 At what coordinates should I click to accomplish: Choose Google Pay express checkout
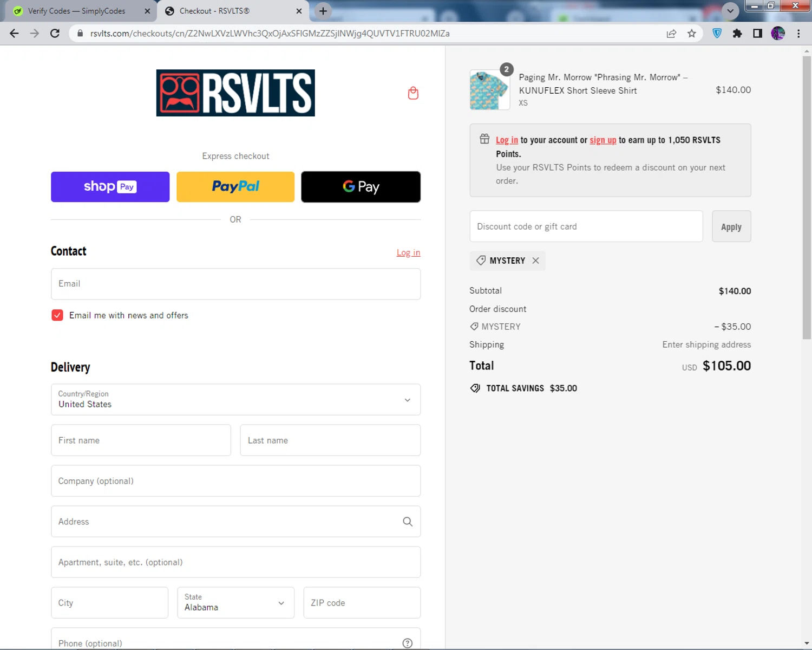361,187
